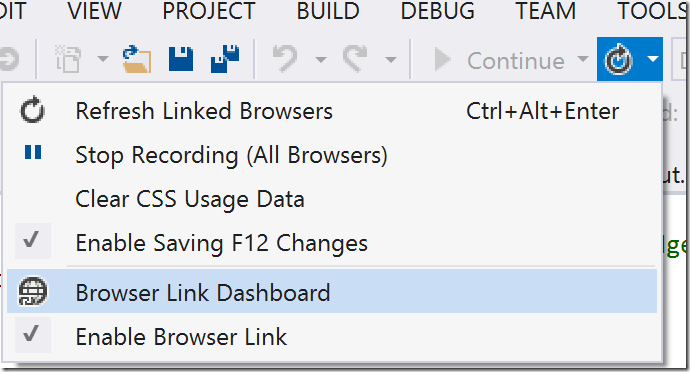Click the Save disk icon
Viewport: 690px width, 372px height.
181,59
